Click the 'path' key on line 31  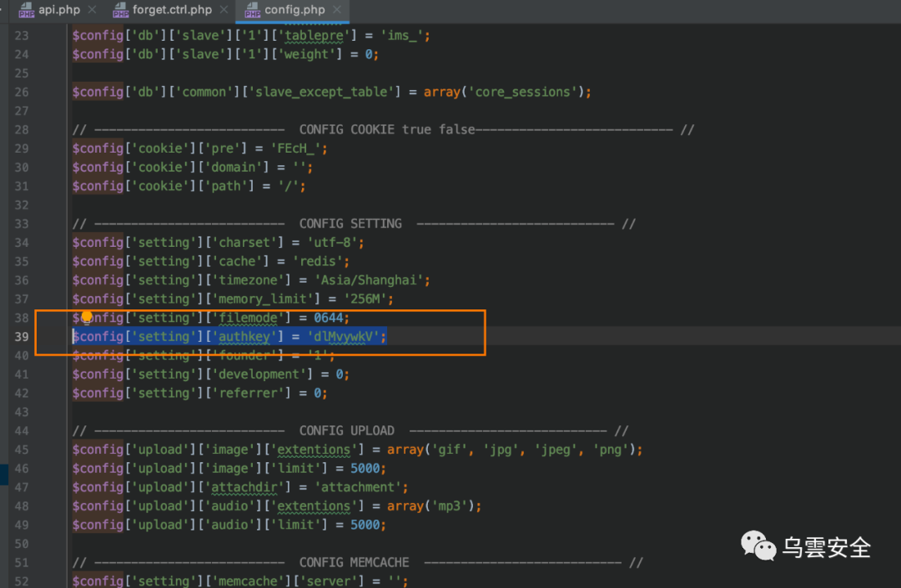click(226, 186)
